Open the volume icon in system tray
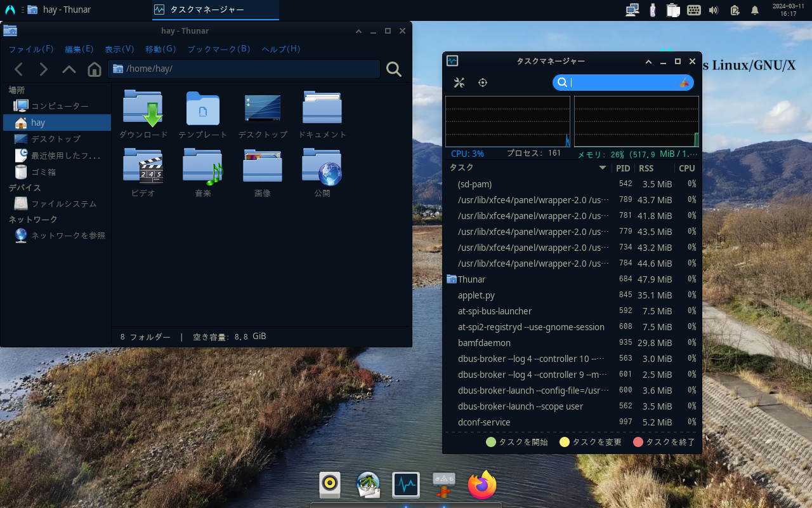812x508 pixels. 714,10
